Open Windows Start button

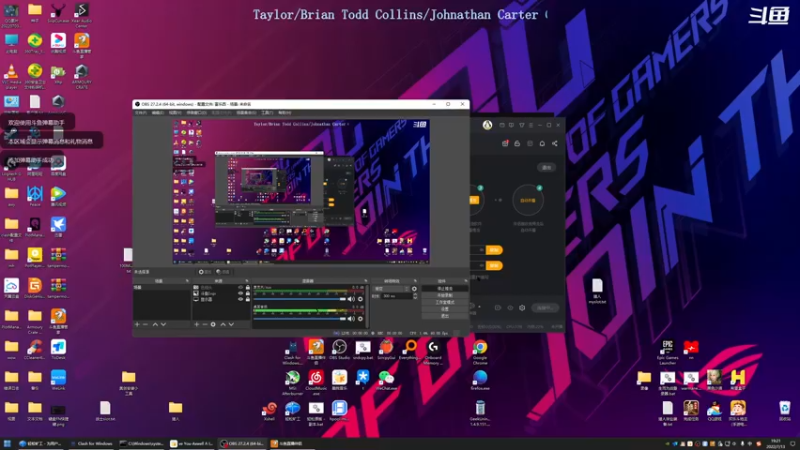(x=7, y=444)
